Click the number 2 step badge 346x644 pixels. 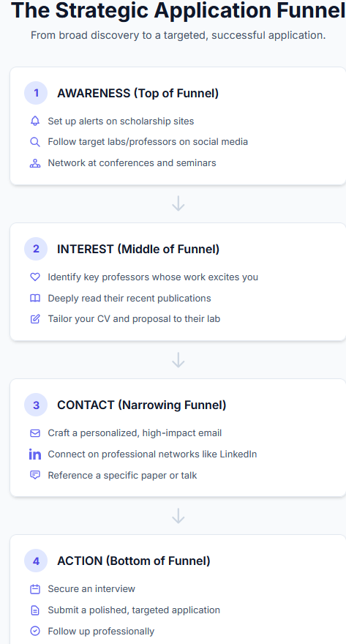coord(36,249)
